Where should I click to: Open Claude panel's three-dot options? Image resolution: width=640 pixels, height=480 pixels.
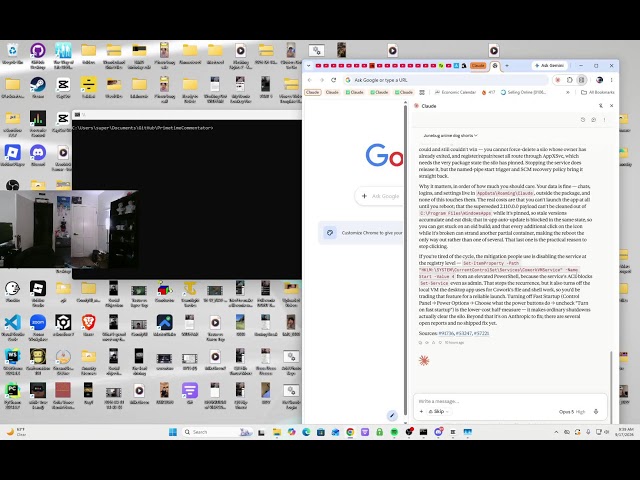pyautogui.click(x=604, y=120)
